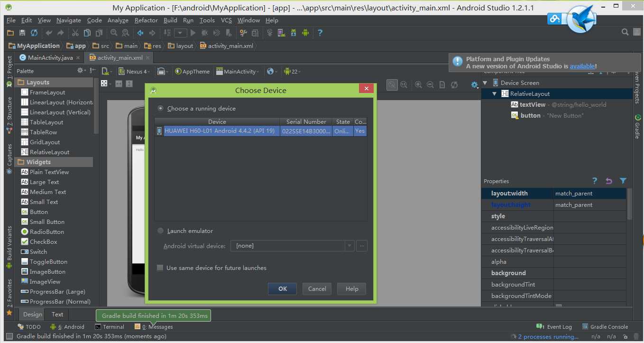Select Launch emulator radio button
644x343 pixels.
pyautogui.click(x=161, y=231)
